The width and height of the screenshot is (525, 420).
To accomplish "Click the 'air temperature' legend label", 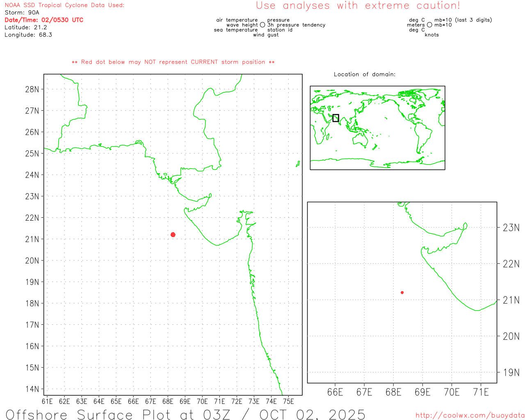I will (x=237, y=20).
